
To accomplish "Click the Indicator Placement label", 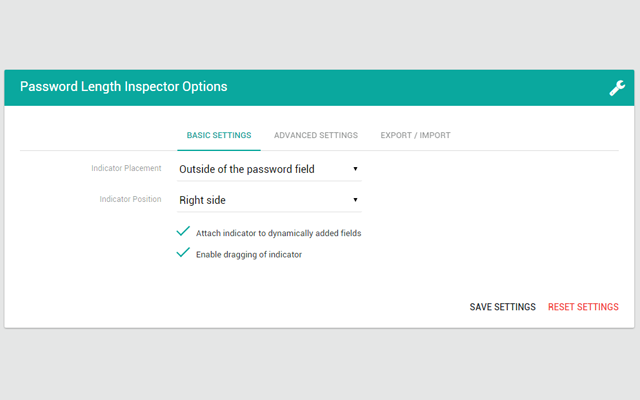I will coord(126,168).
